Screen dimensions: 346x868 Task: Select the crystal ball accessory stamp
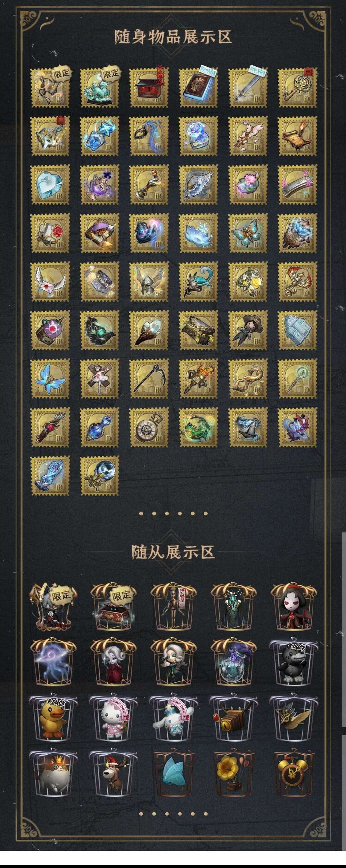click(100, 475)
